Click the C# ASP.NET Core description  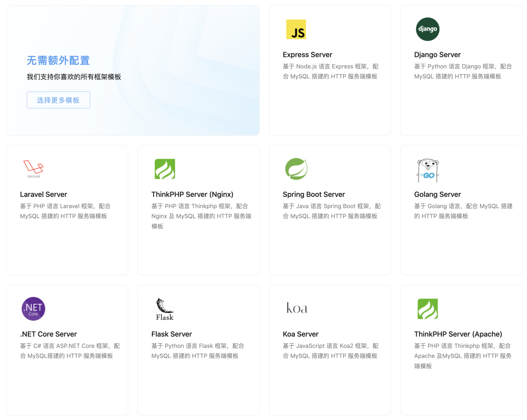70,351
